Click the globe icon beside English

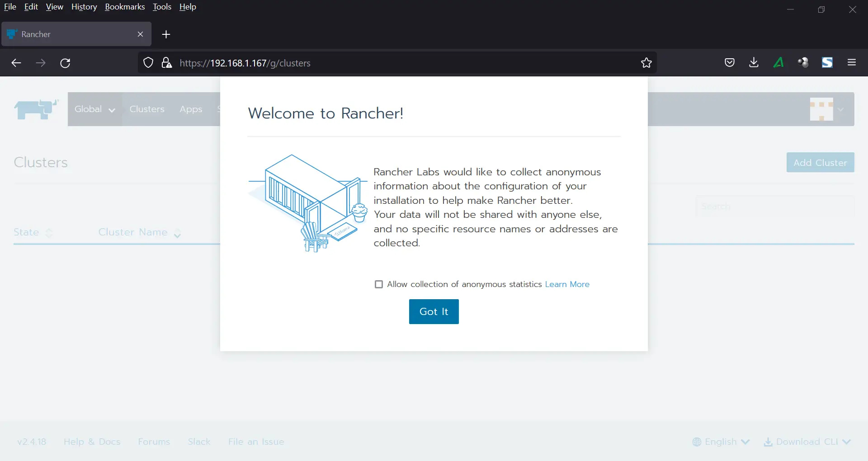click(x=697, y=442)
